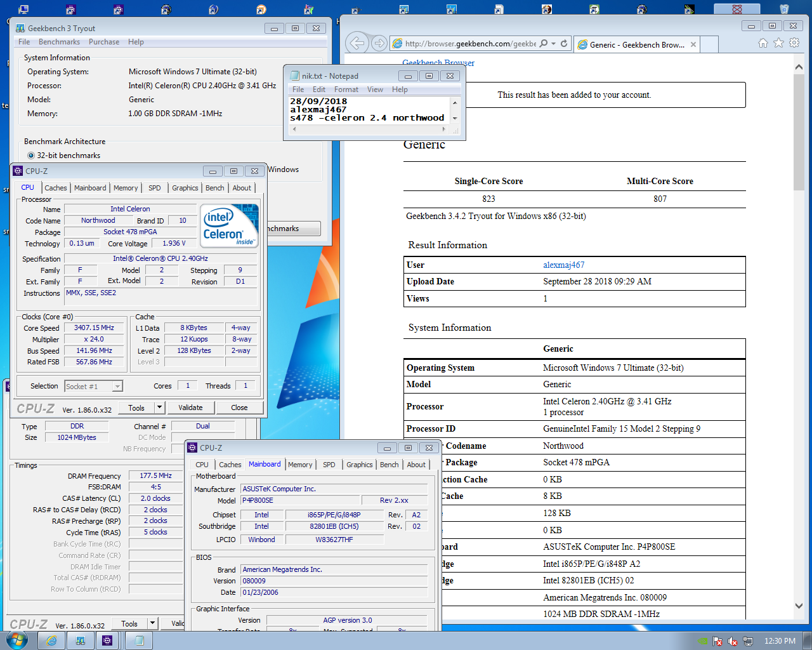Open the Caches tab in CPU-Z
This screenshot has width=812, height=650.
(x=55, y=188)
